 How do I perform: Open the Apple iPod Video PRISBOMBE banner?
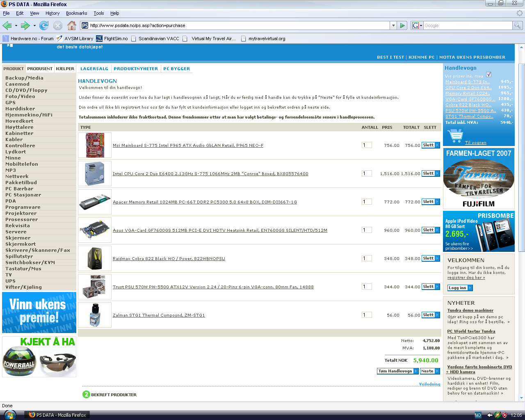[x=479, y=231]
